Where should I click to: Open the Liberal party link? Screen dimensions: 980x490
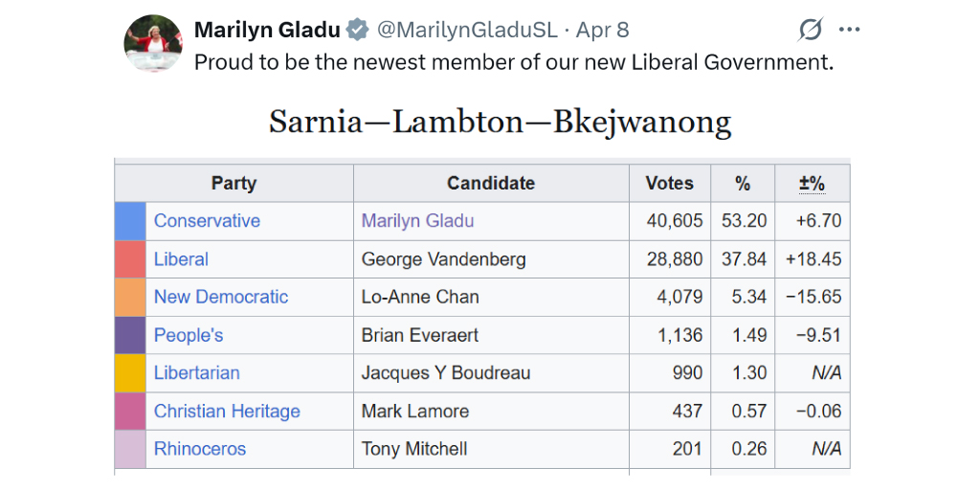[x=181, y=258]
